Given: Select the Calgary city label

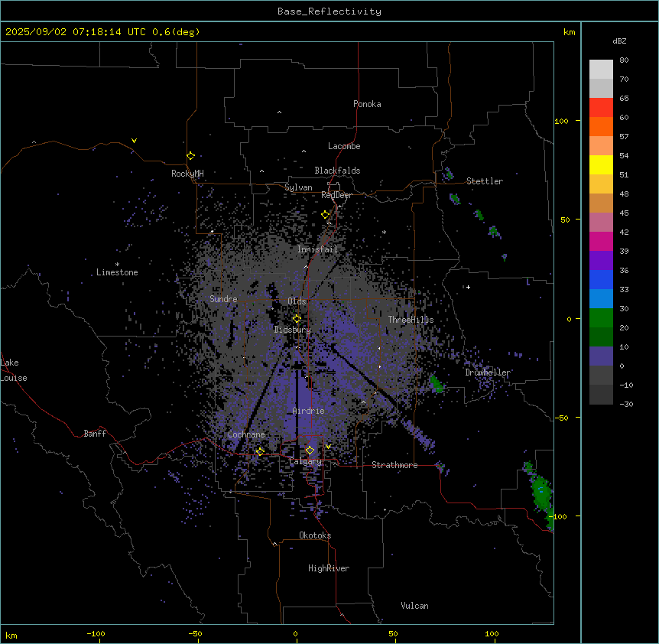Looking at the screenshot, I should coord(305,461).
